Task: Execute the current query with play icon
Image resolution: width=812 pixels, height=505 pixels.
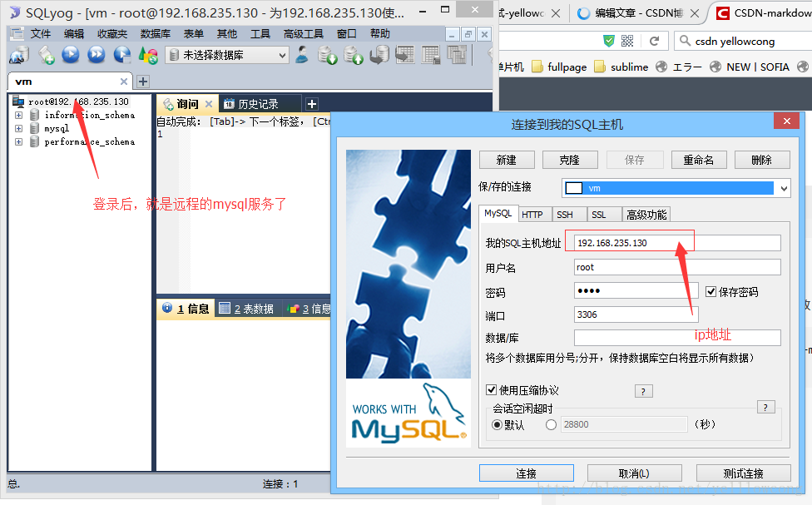Action: [71, 54]
